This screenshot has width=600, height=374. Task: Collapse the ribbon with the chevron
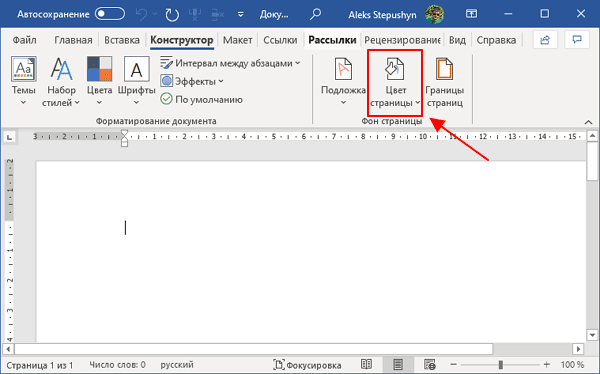pyautogui.click(x=589, y=122)
